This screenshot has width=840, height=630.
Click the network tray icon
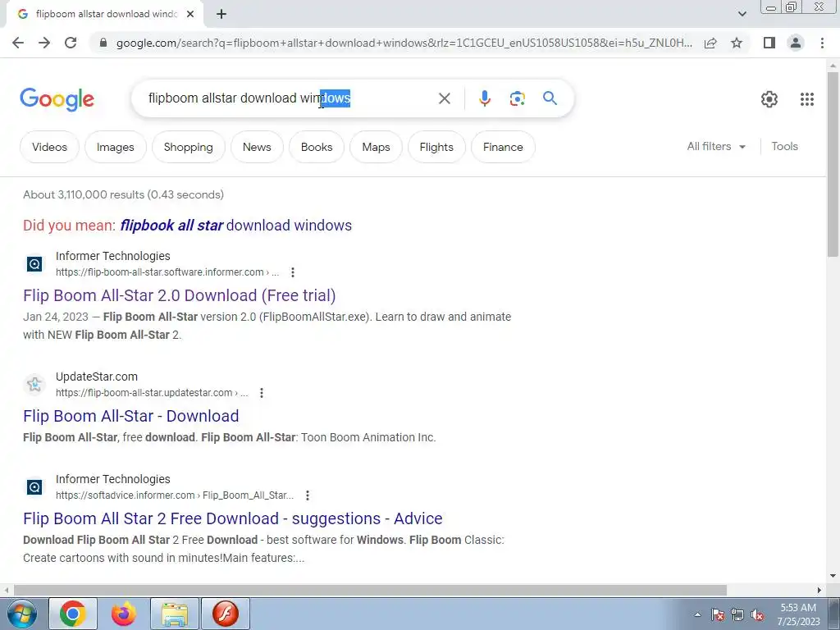pos(737,614)
